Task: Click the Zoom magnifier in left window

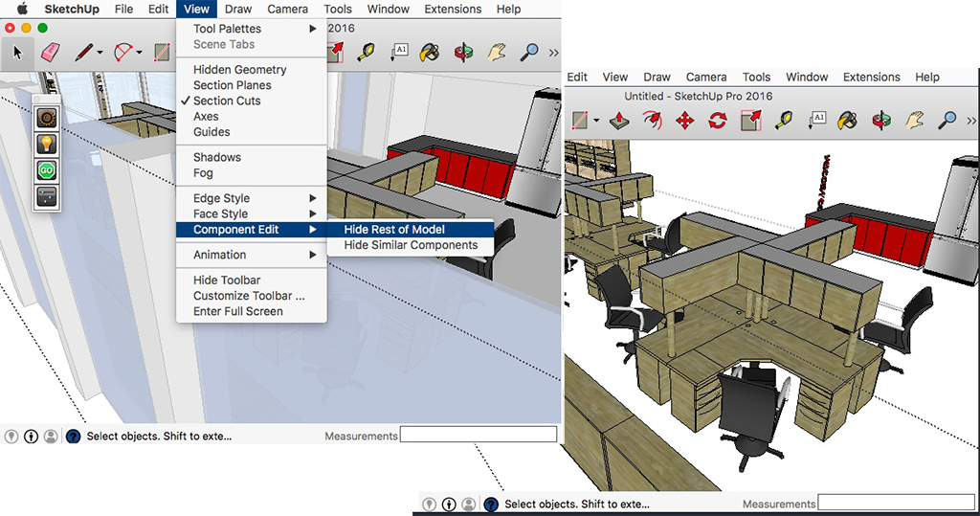Action: tap(529, 52)
